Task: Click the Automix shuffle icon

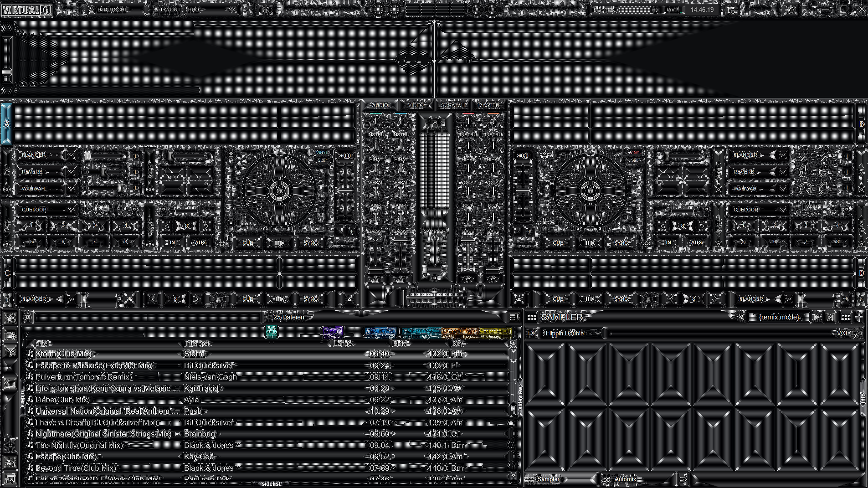Action: [x=607, y=479]
